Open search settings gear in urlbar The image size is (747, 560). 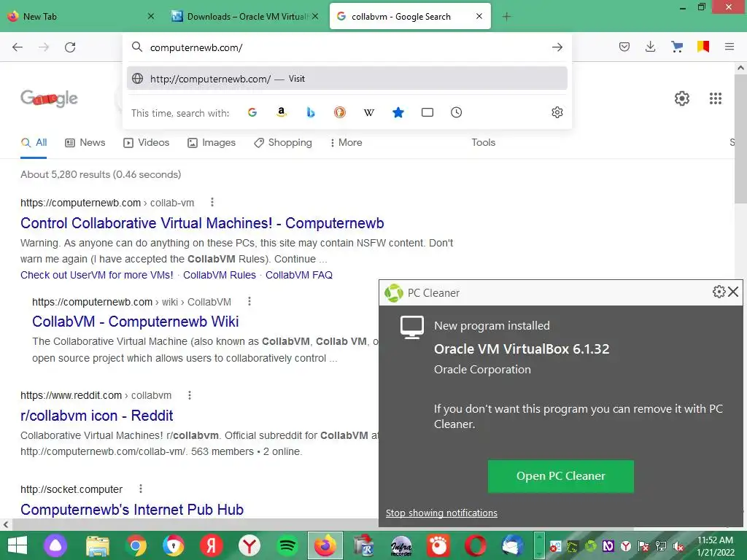pos(557,112)
